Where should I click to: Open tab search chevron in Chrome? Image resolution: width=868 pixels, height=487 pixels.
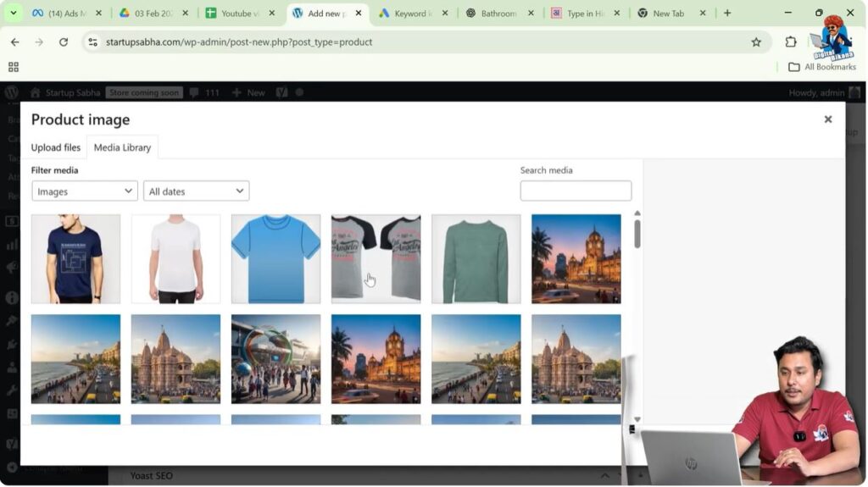coord(14,14)
